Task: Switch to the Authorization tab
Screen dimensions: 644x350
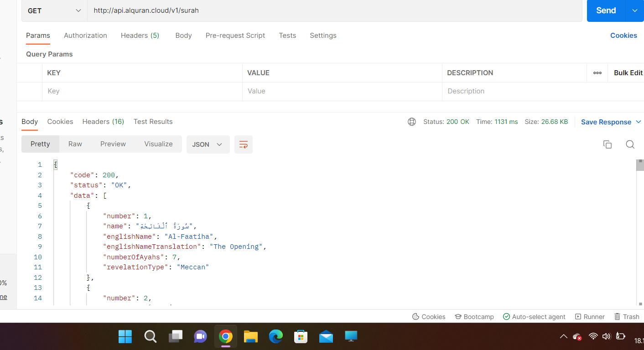Action: [x=85, y=35]
